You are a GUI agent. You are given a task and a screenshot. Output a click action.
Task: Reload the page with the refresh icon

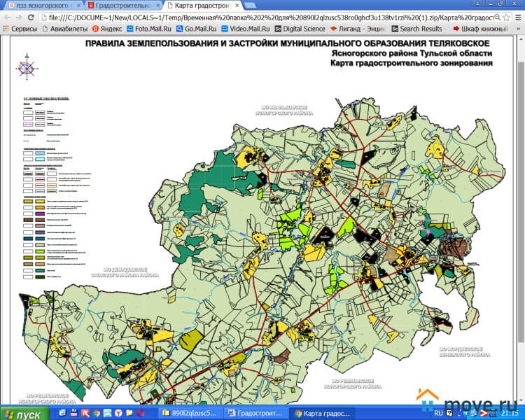pyautogui.click(x=31, y=17)
